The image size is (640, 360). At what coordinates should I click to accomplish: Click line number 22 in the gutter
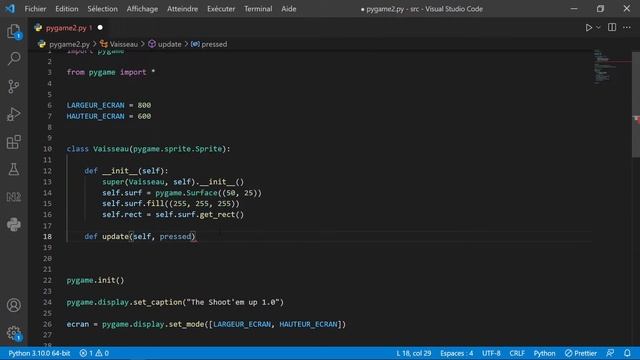(47, 280)
